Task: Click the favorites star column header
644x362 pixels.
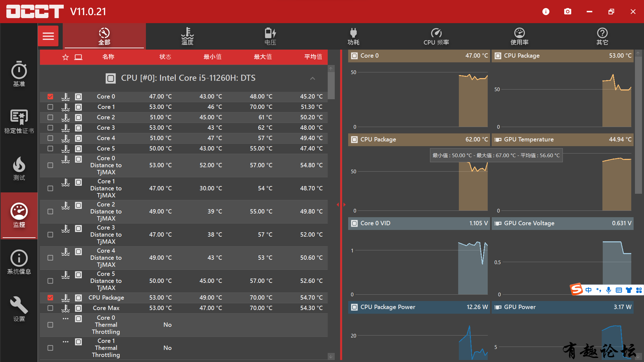Action: (x=65, y=57)
